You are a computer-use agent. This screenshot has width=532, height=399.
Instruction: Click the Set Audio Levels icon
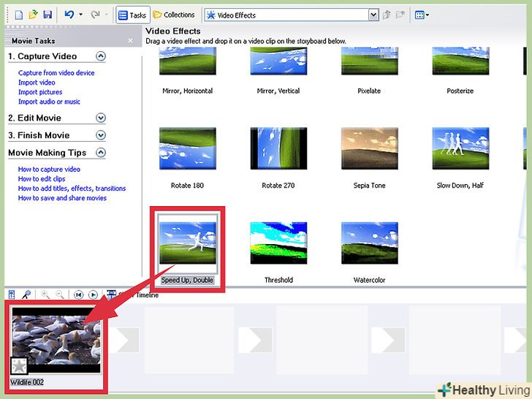pos(12,294)
